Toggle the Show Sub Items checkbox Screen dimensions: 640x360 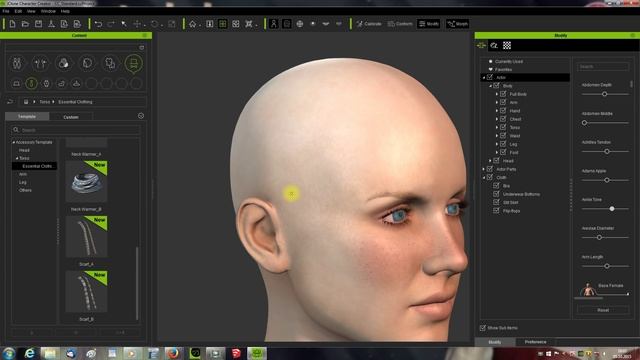click(483, 328)
